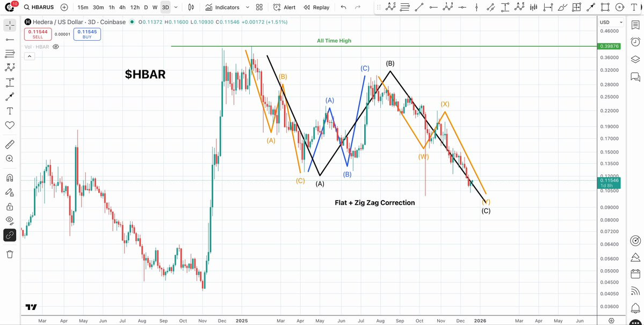Select the vertical line tool in favorites bar

click(x=476, y=7)
